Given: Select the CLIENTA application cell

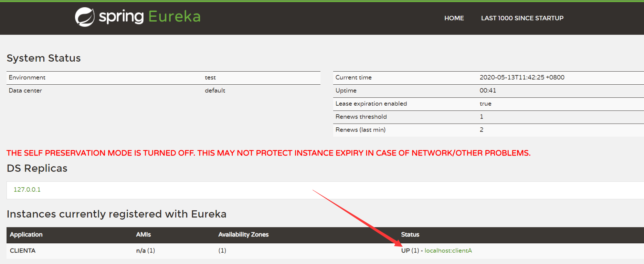Looking at the screenshot, I should click(x=23, y=251).
